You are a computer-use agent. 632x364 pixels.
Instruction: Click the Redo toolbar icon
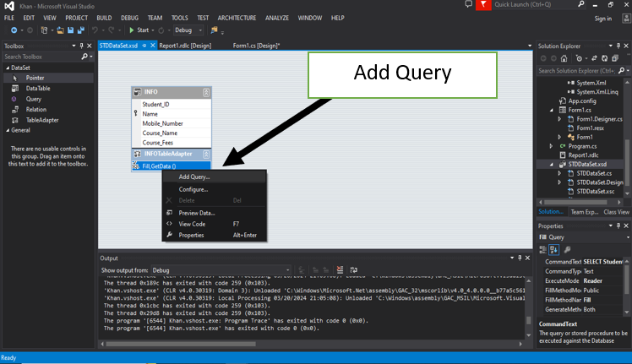coord(112,30)
